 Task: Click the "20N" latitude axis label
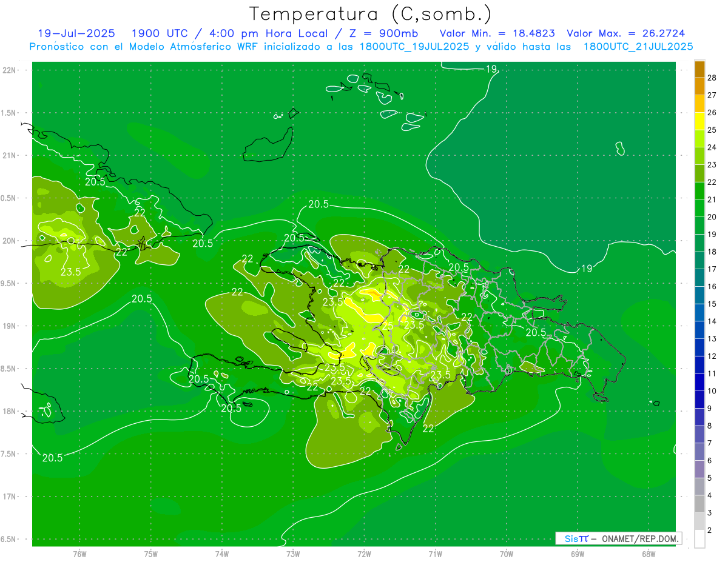[x=10, y=241]
